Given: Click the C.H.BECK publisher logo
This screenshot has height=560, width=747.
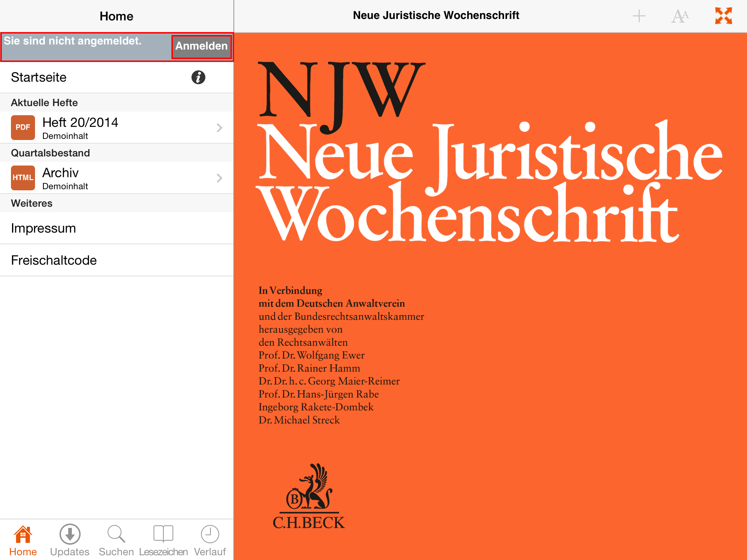Looking at the screenshot, I should [x=309, y=497].
